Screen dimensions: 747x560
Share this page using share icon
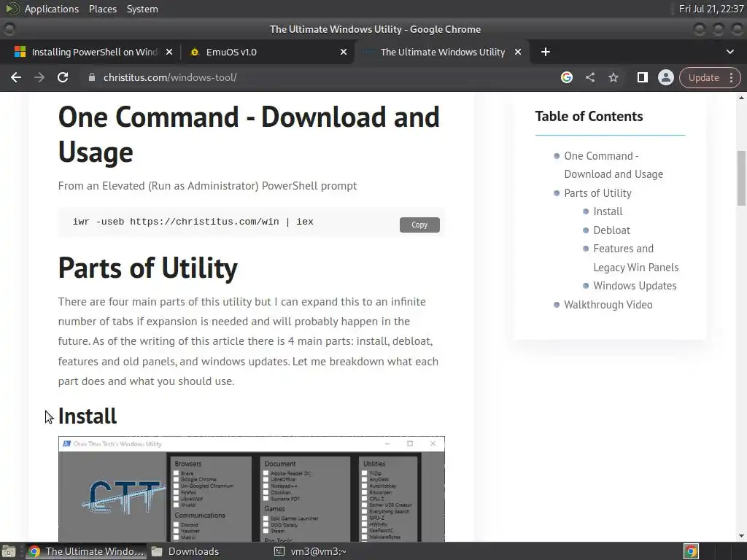tap(590, 77)
